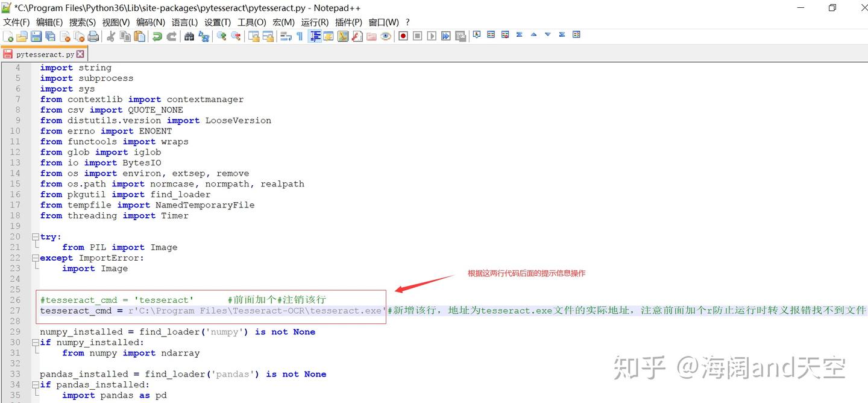Print the current document
This screenshot has height=403, width=868.
(x=93, y=36)
